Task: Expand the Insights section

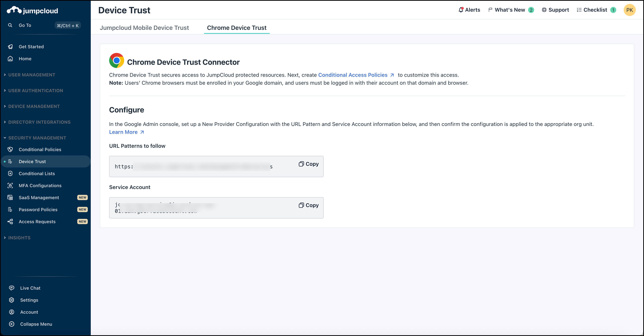Action: coord(17,238)
